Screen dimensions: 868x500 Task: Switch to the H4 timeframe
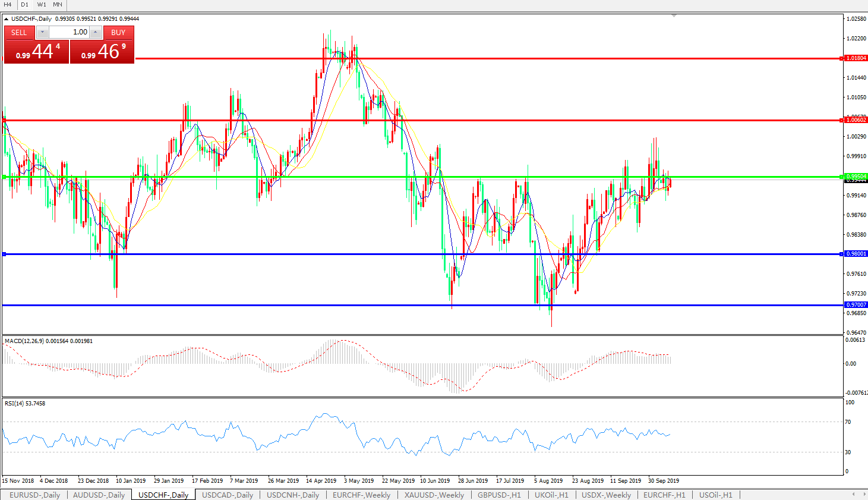[x=8, y=5]
